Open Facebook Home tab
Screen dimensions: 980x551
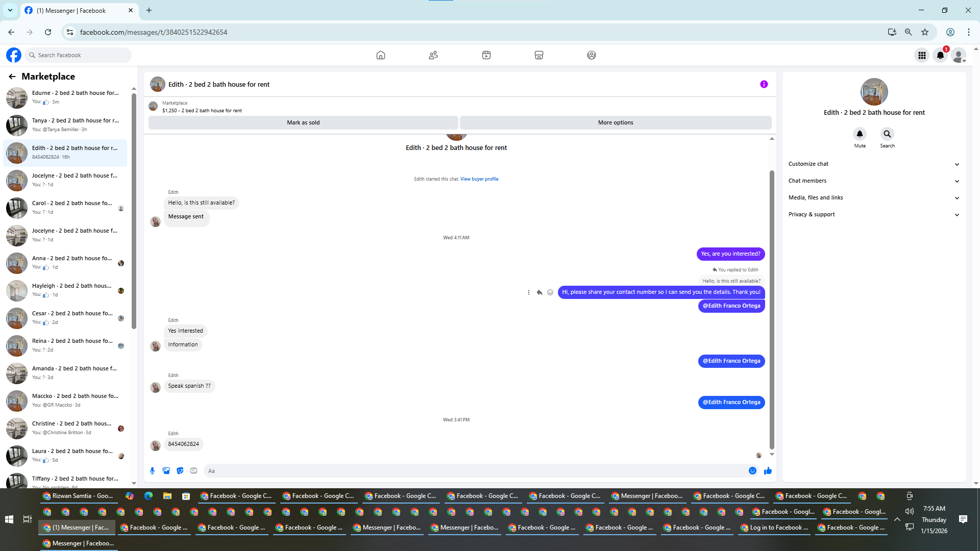pyautogui.click(x=380, y=55)
